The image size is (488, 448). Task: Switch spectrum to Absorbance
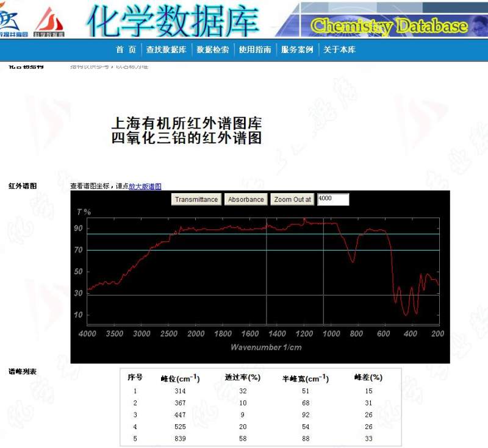pos(246,199)
